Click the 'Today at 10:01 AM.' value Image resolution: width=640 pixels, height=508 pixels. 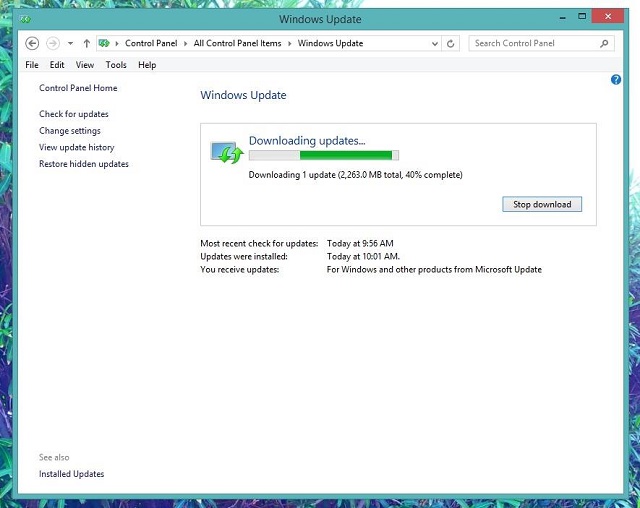click(x=363, y=257)
